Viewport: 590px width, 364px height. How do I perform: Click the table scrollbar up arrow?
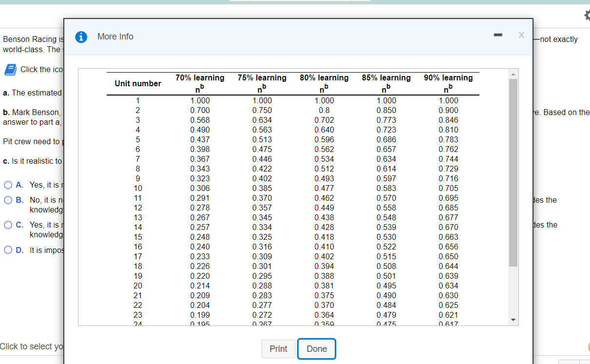pos(513,74)
